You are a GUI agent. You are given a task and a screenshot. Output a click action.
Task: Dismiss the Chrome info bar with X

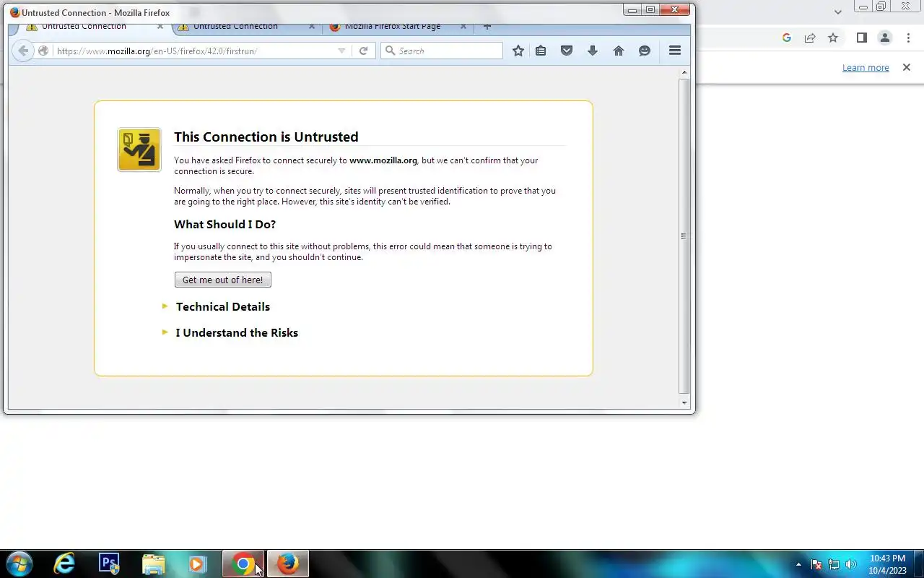pos(907,67)
